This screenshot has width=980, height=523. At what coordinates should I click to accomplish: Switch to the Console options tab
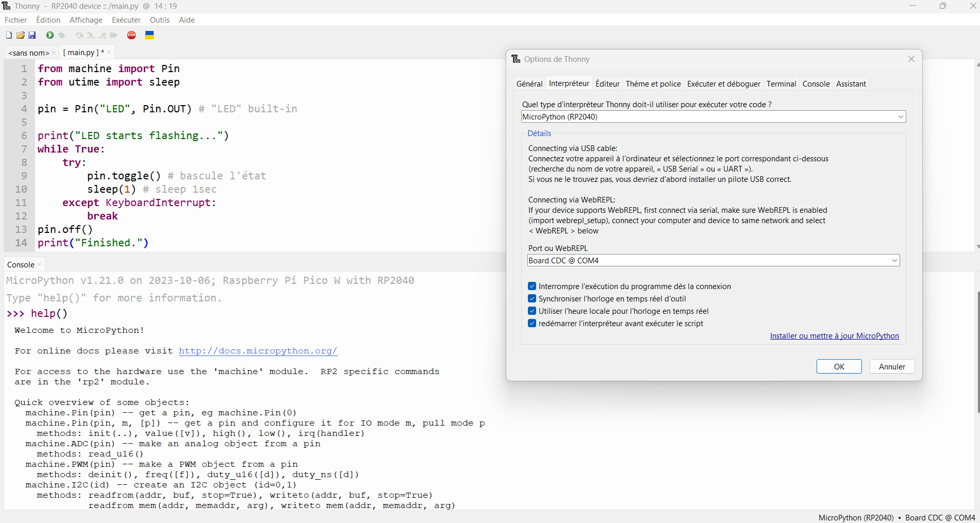pyautogui.click(x=816, y=83)
